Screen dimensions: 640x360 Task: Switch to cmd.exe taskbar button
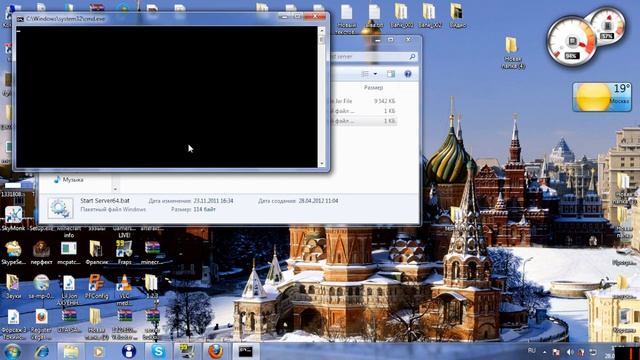click(x=245, y=351)
